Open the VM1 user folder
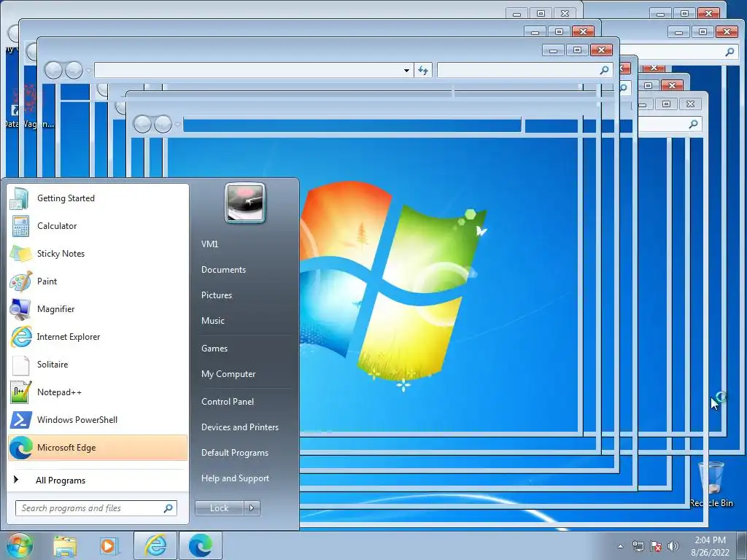747x560 pixels. pyautogui.click(x=209, y=244)
